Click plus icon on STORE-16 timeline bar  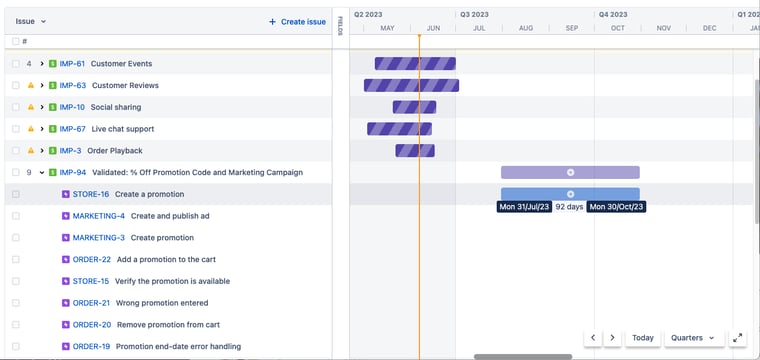(x=570, y=194)
